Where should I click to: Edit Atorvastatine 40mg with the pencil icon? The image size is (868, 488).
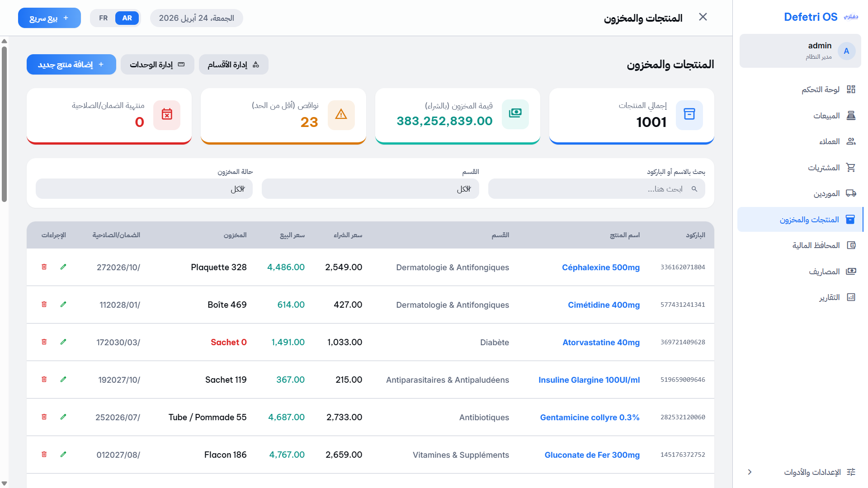pyautogui.click(x=63, y=342)
